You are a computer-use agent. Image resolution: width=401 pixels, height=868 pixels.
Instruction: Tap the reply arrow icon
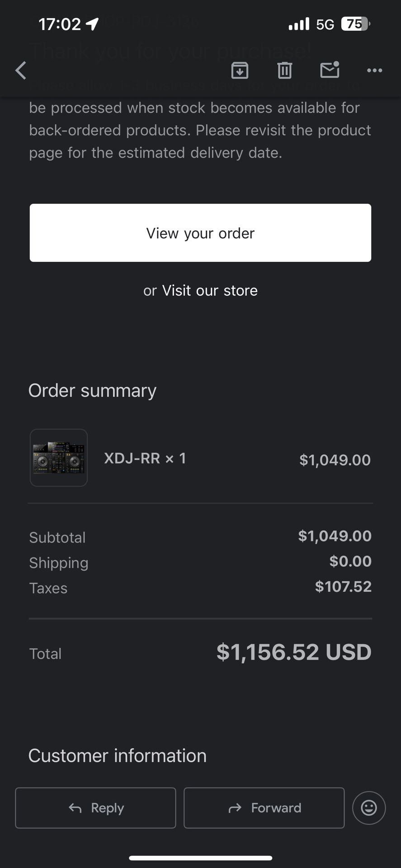pos(75,808)
